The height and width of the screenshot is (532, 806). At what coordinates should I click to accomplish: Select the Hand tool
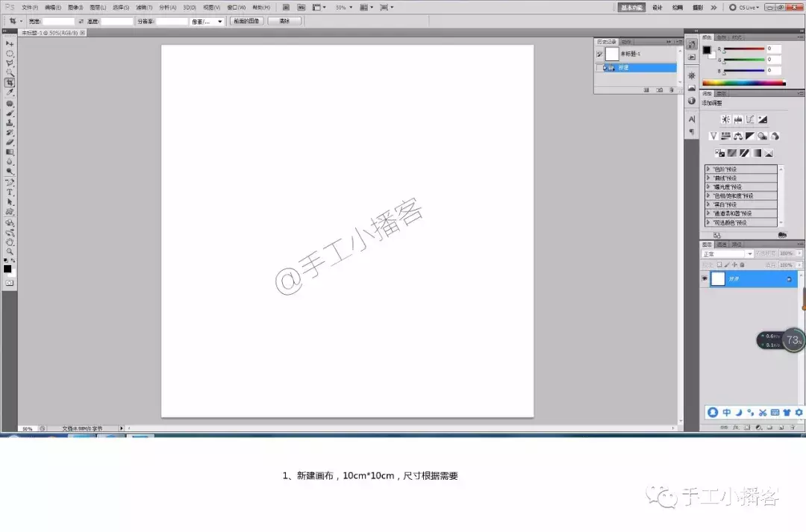pyautogui.click(x=9, y=242)
